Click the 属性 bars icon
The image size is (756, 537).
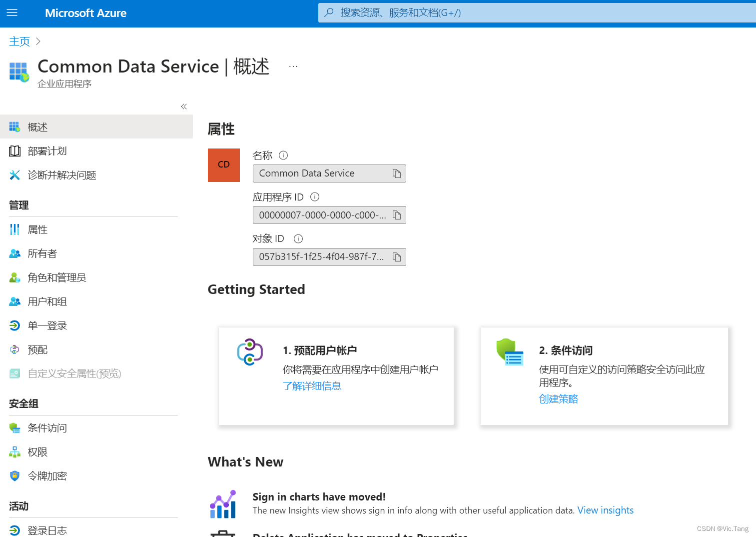click(x=15, y=229)
